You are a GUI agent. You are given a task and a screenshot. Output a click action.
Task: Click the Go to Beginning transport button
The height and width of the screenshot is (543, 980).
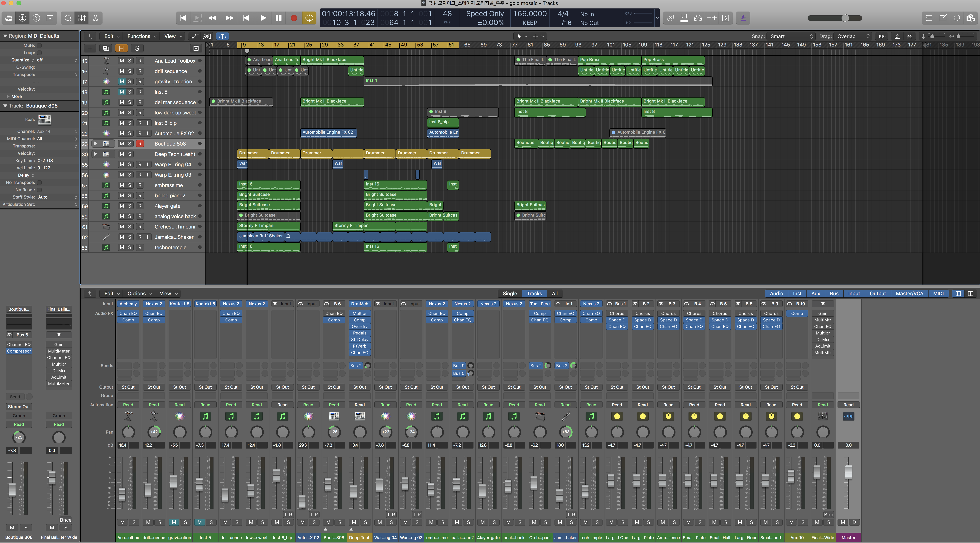[x=183, y=18]
